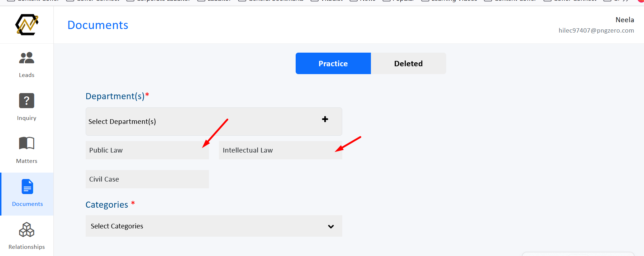644x256 pixels.
Task: Select the Documents file icon in the sidebar
Action: [x=27, y=187]
